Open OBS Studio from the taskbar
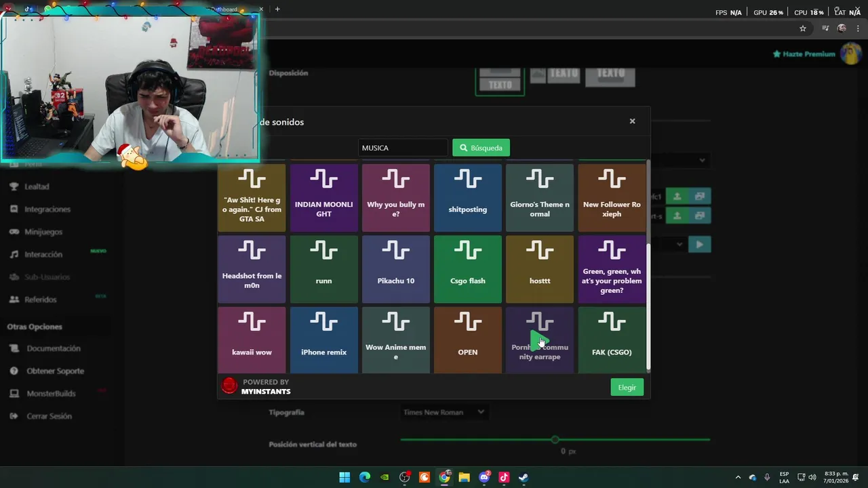Image resolution: width=868 pixels, height=488 pixels. tap(405, 477)
